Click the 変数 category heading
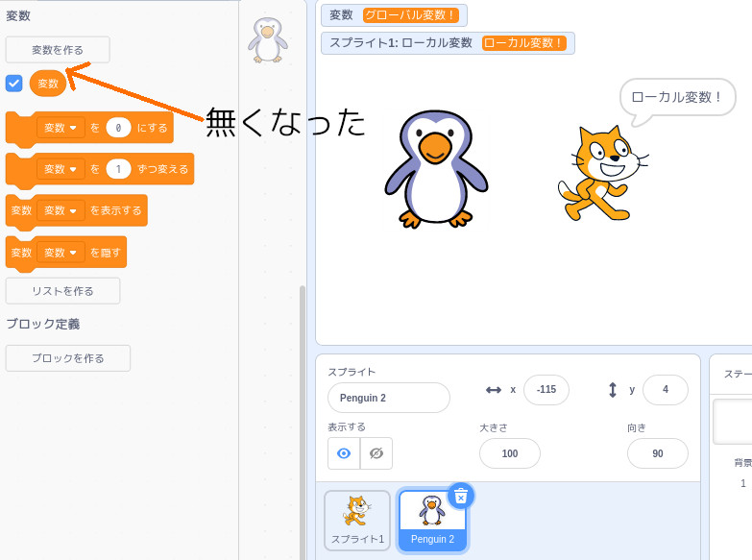The image size is (752, 560). [x=18, y=15]
